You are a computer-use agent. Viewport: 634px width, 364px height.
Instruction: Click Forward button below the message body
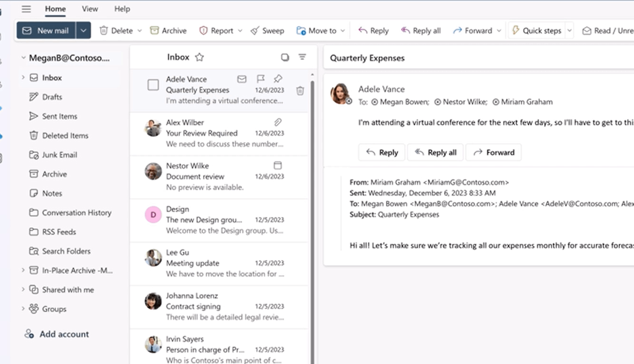493,152
